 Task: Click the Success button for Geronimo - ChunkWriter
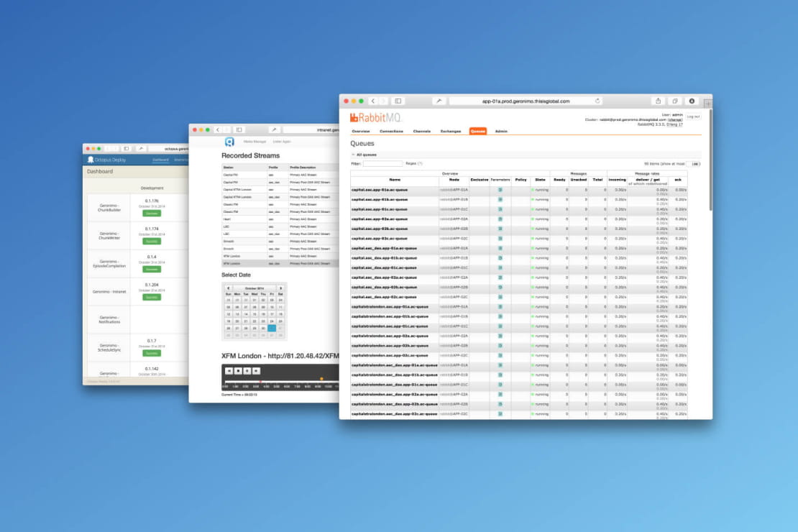[x=152, y=242]
